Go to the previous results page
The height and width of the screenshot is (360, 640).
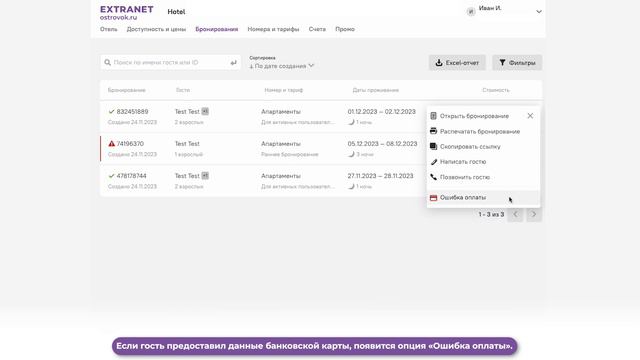(515, 214)
